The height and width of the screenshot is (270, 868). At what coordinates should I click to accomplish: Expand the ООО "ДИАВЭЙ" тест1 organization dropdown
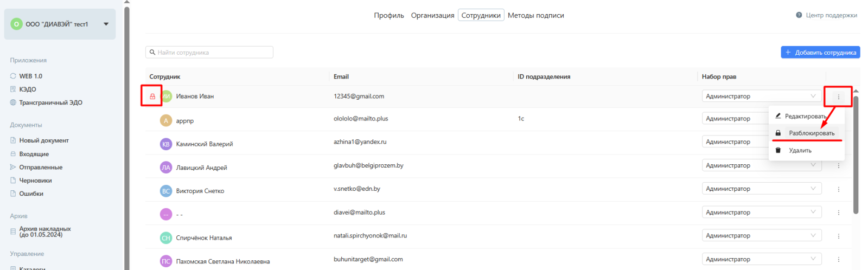[x=106, y=24]
